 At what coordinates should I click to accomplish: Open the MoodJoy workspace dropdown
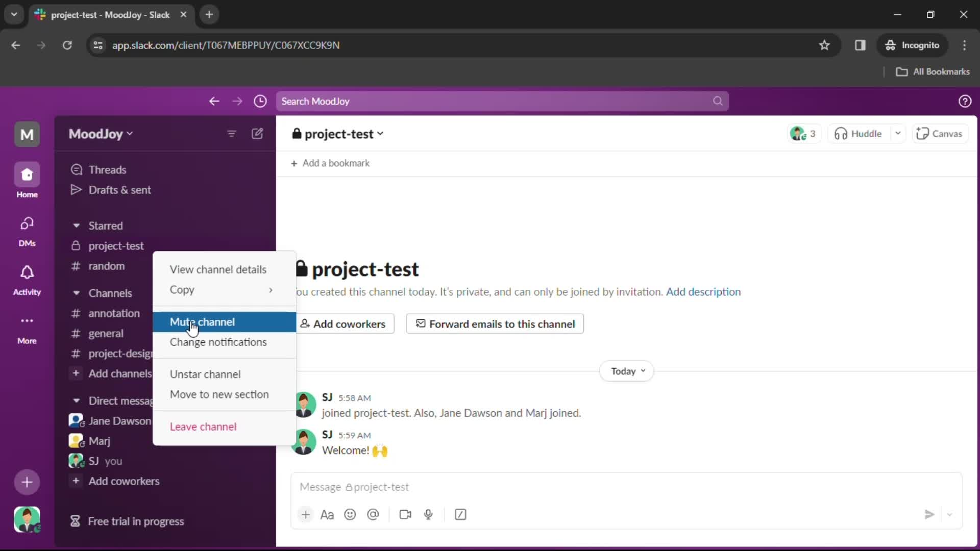(x=101, y=134)
